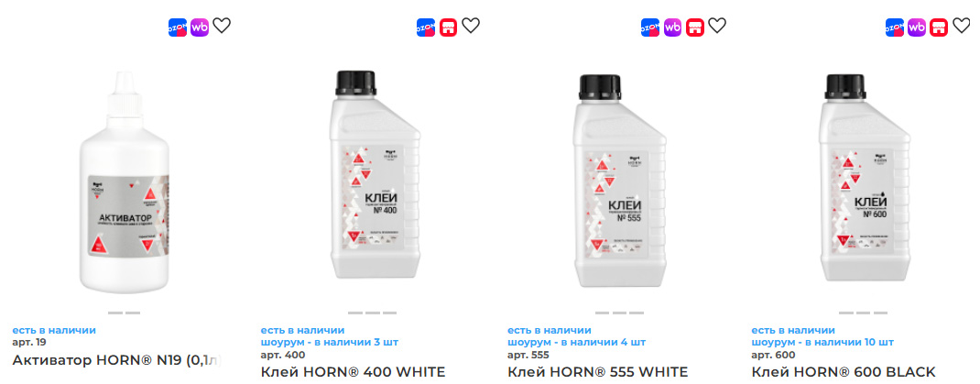The height and width of the screenshot is (384, 980).
Task: Open Активатор HORN® N19 product title
Action: pos(117,360)
